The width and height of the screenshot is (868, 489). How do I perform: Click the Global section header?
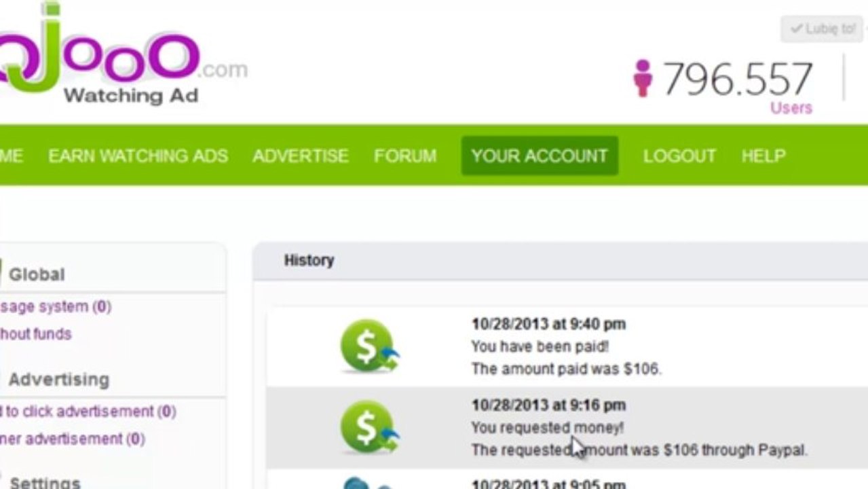click(x=37, y=274)
